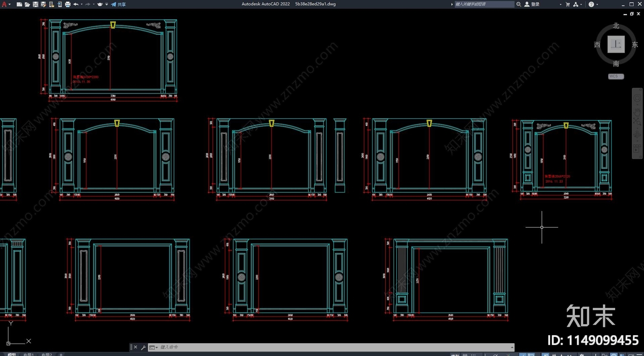This screenshot has width=644, height=356.
Task: Save drawing with the Save icon
Action: click(x=35, y=4)
